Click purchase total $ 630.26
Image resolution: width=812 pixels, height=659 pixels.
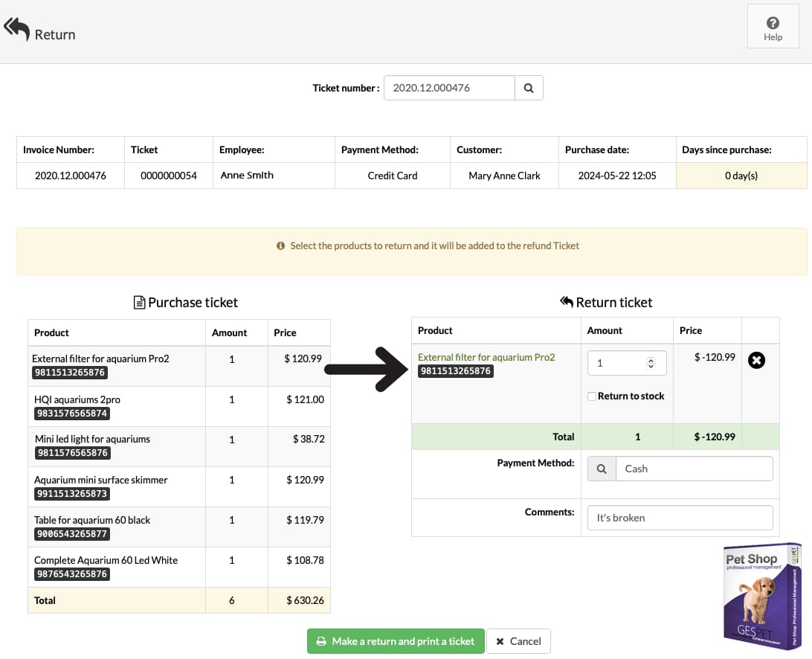[x=305, y=600]
